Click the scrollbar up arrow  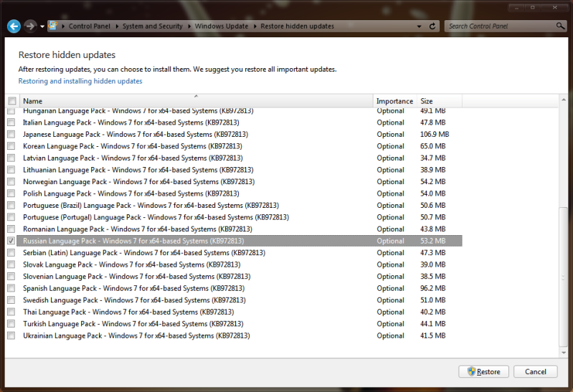564,100
